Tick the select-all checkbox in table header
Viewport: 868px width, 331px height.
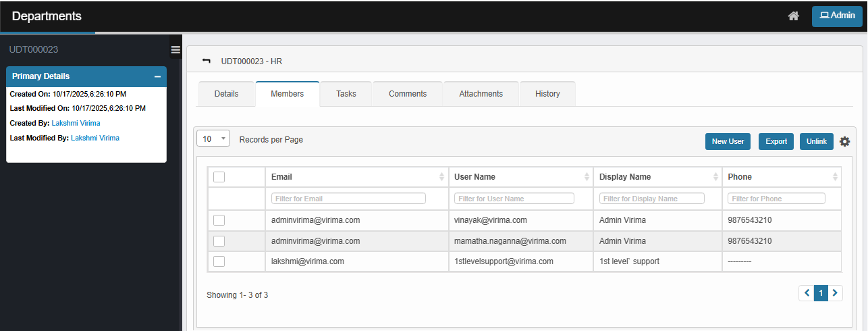coord(219,177)
